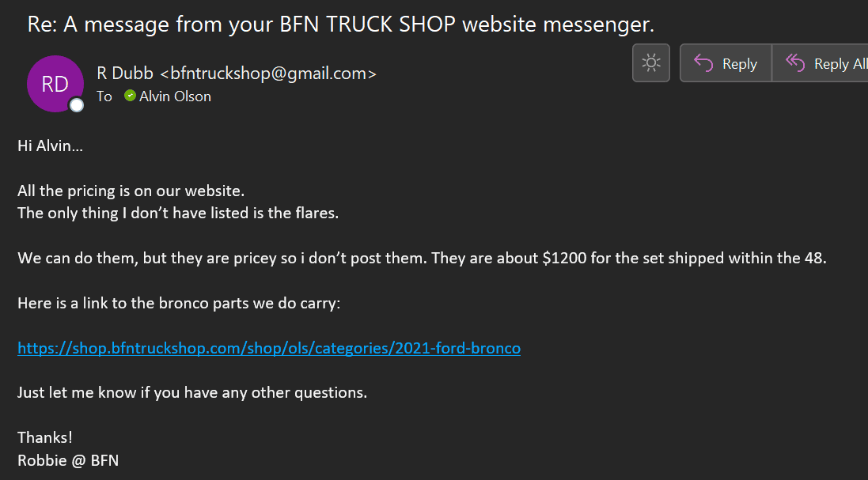Click the sender name R Dubb
This screenshot has height=480, width=868.
126,73
